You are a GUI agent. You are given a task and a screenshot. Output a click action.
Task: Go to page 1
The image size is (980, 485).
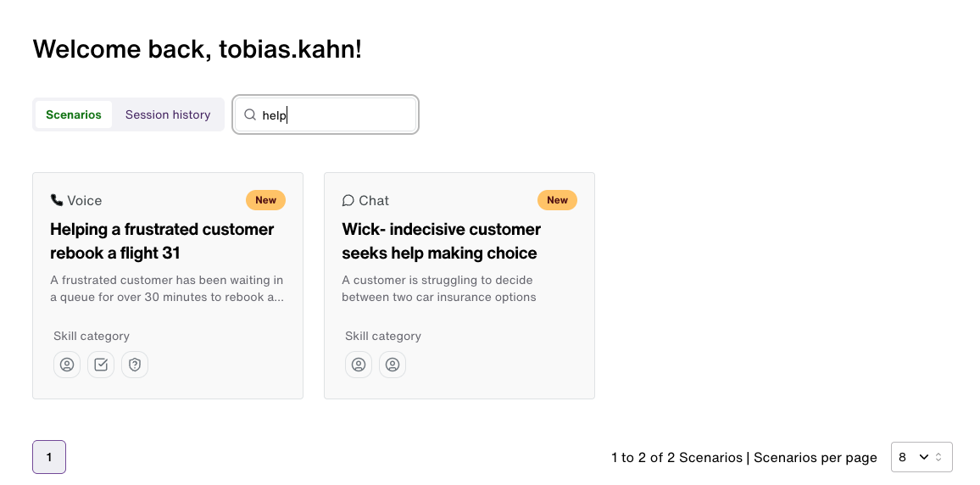point(49,457)
